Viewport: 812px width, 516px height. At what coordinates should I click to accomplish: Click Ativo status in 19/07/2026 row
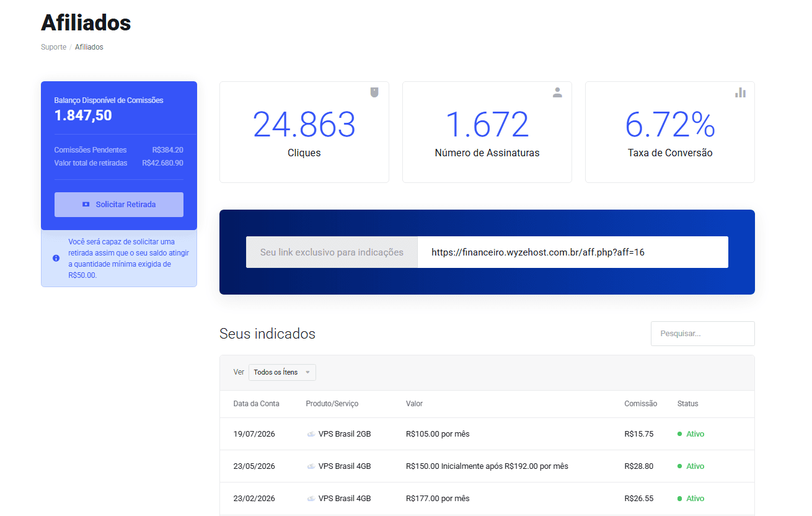tap(695, 434)
